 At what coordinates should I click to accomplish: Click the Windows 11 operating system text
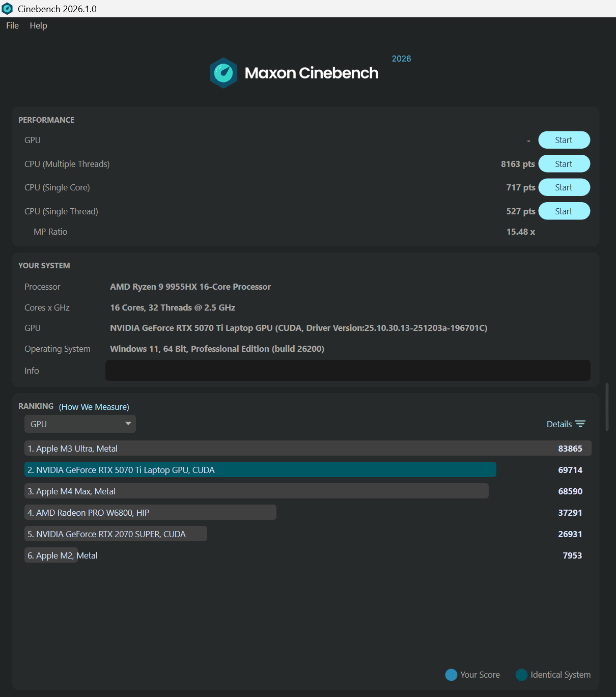pyautogui.click(x=217, y=349)
